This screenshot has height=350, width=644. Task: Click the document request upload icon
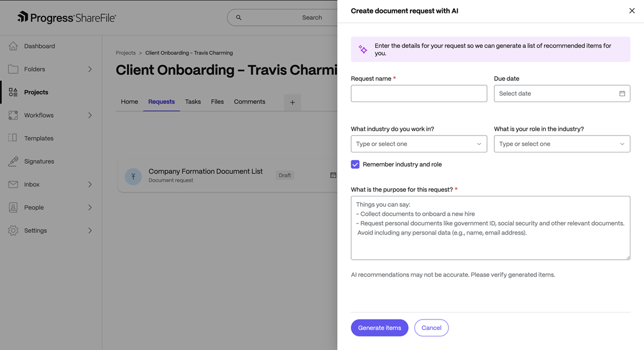[x=133, y=176]
